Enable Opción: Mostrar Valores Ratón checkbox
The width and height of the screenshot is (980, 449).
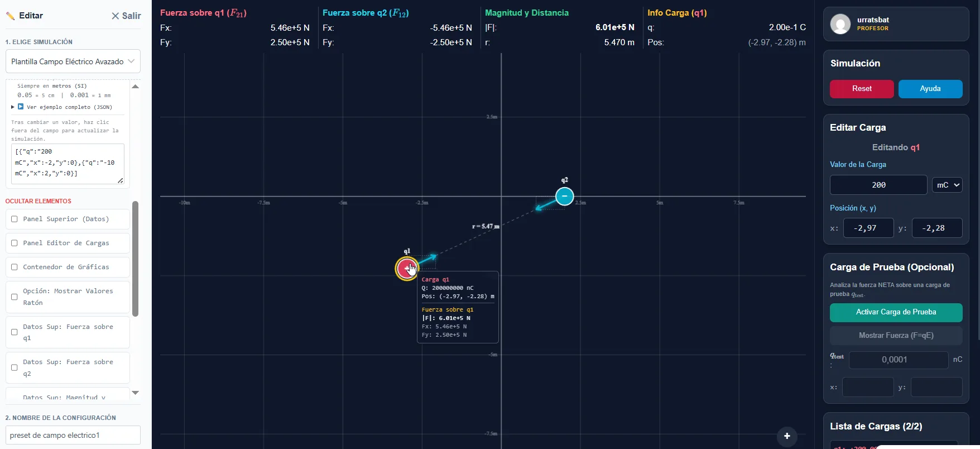tap(15, 297)
